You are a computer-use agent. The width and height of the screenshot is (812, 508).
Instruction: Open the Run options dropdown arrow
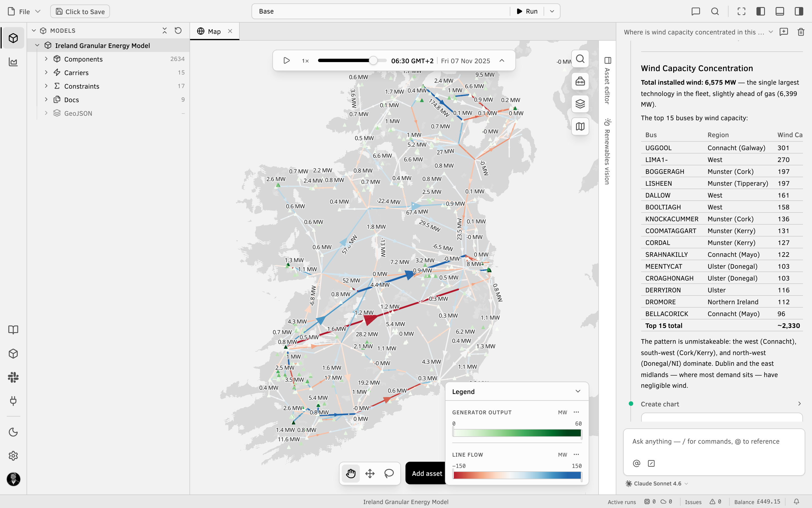[x=552, y=11]
